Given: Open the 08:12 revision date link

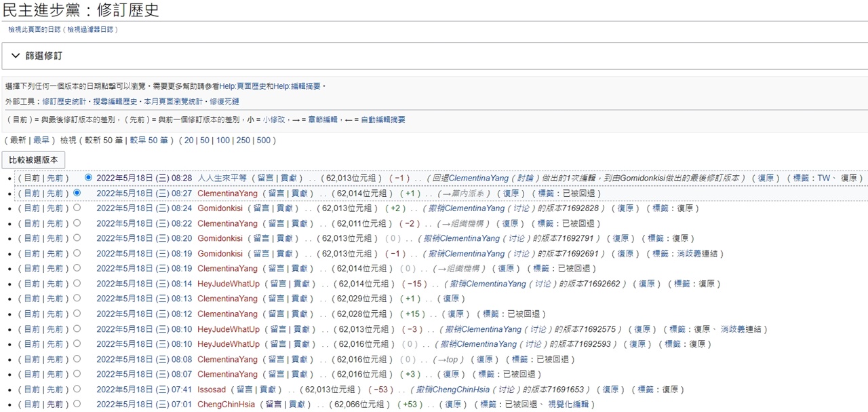Looking at the screenshot, I should pyautogui.click(x=144, y=314).
